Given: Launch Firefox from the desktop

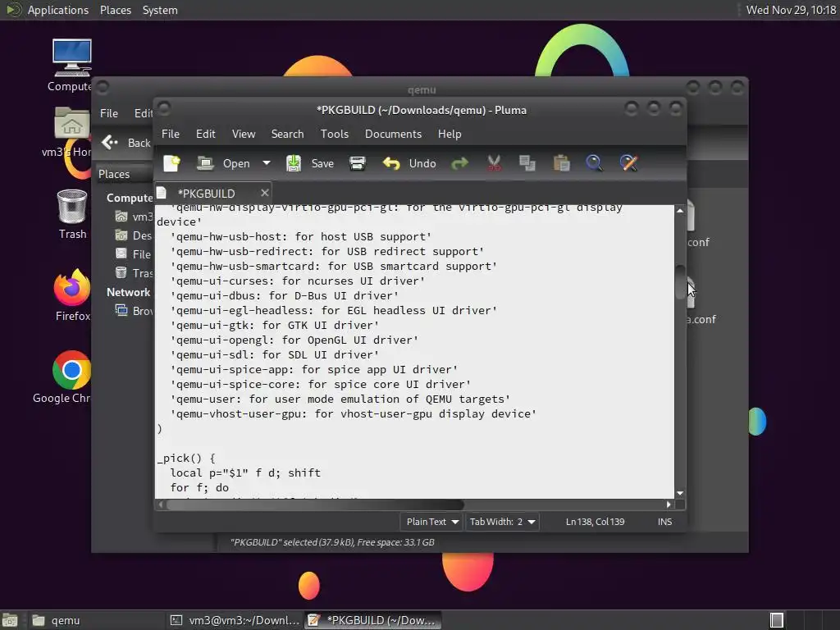Looking at the screenshot, I should tap(72, 294).
